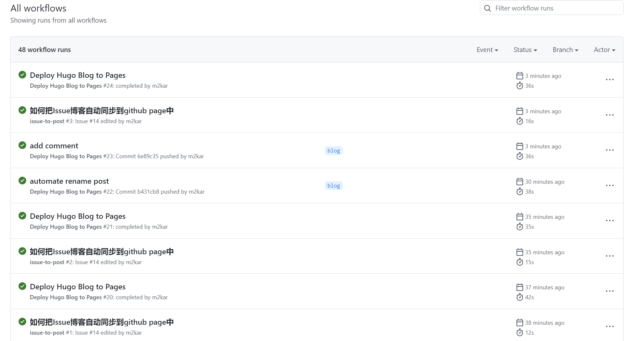644x341 pixels.
Task: Click the search icon in the filter box
Action: pyautogui.click(x=488, y=8)
